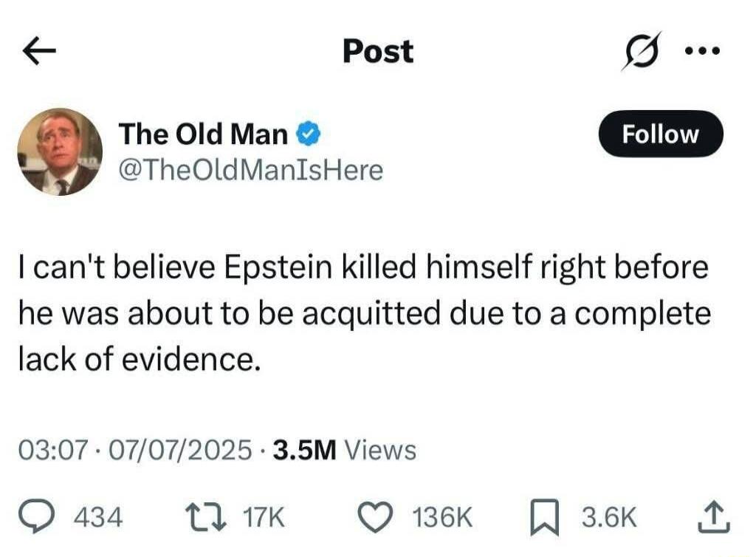This screenshot has height=557, width=756.
Task: Open The Old Man display name
Action: pyautogui.click(x=203, y=134)
